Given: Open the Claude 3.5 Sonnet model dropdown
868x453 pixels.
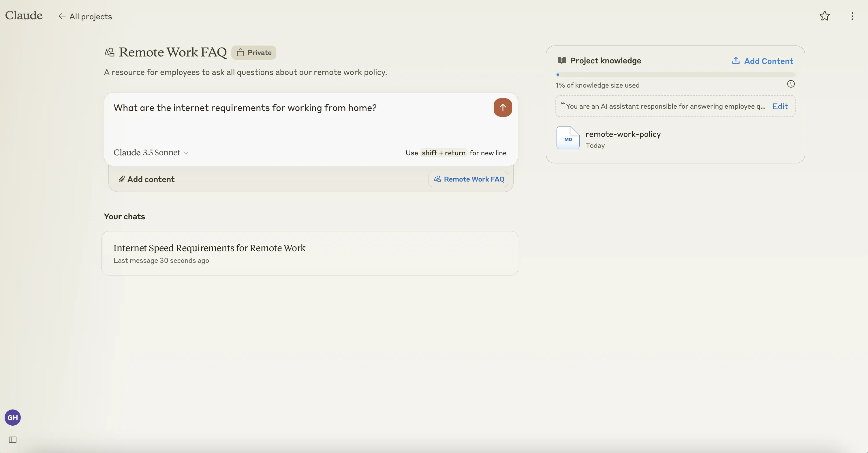Looking at the screenshot, I should click(151, 152).
